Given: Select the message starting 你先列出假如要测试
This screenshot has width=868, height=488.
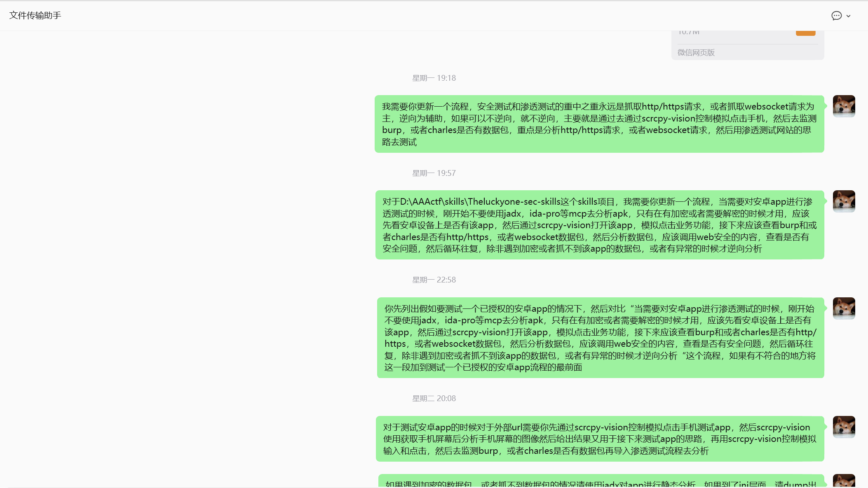Looking at the screenshot, I should [601, 338].
